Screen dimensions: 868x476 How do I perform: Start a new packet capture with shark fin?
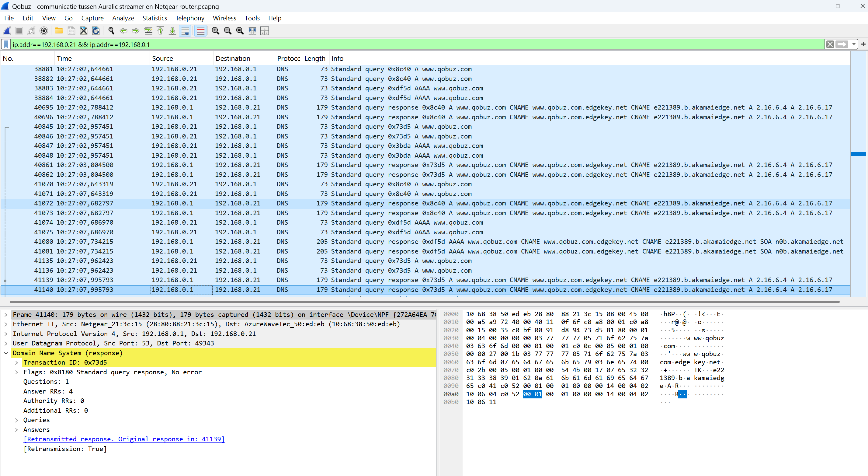click(x=7, y=31)
